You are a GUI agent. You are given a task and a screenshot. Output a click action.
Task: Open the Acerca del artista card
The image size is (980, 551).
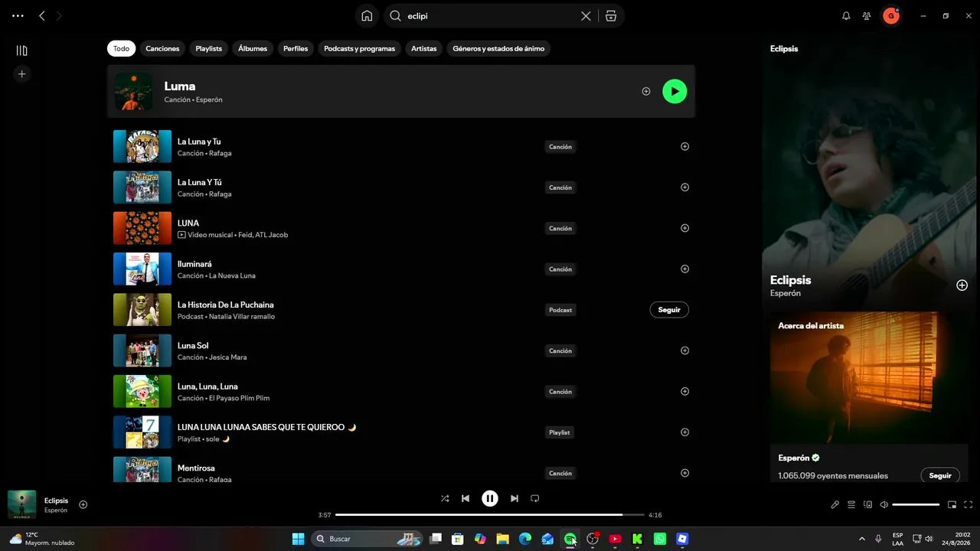[x=870, y=396]
